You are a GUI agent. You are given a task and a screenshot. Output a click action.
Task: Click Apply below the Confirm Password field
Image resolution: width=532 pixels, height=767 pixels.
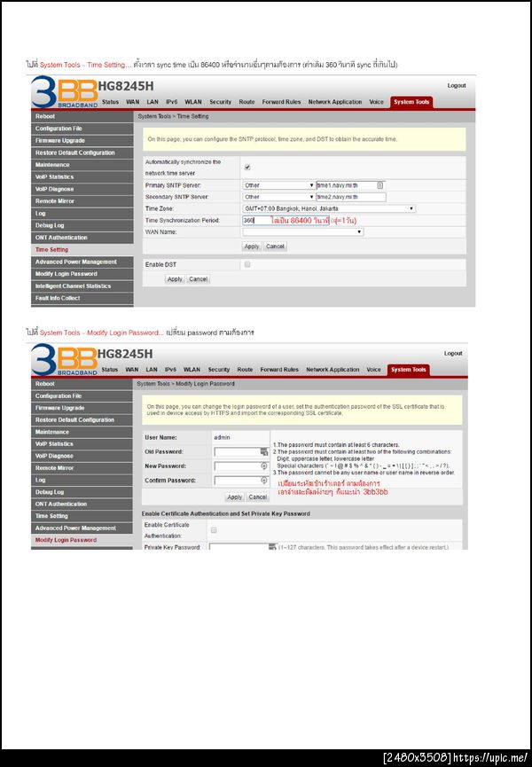(x=235, y=497)
